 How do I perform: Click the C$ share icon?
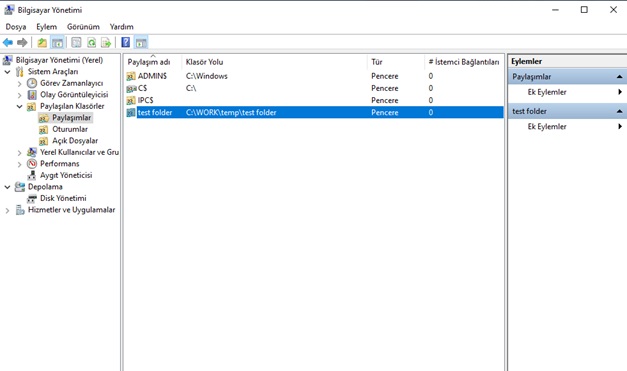coord(131,88)
